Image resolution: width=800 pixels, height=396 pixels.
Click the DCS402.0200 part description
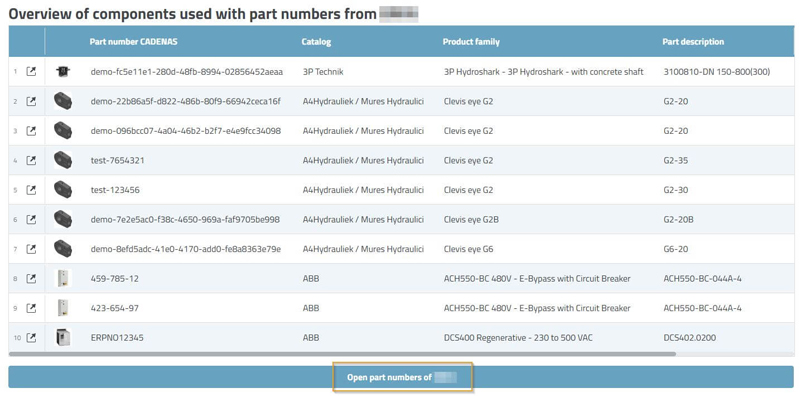689,338
